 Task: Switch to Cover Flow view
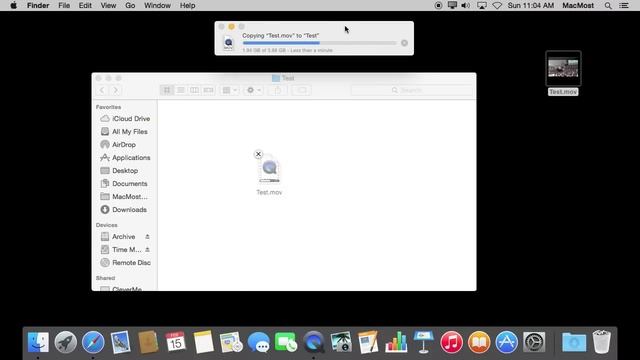(209, 90)
